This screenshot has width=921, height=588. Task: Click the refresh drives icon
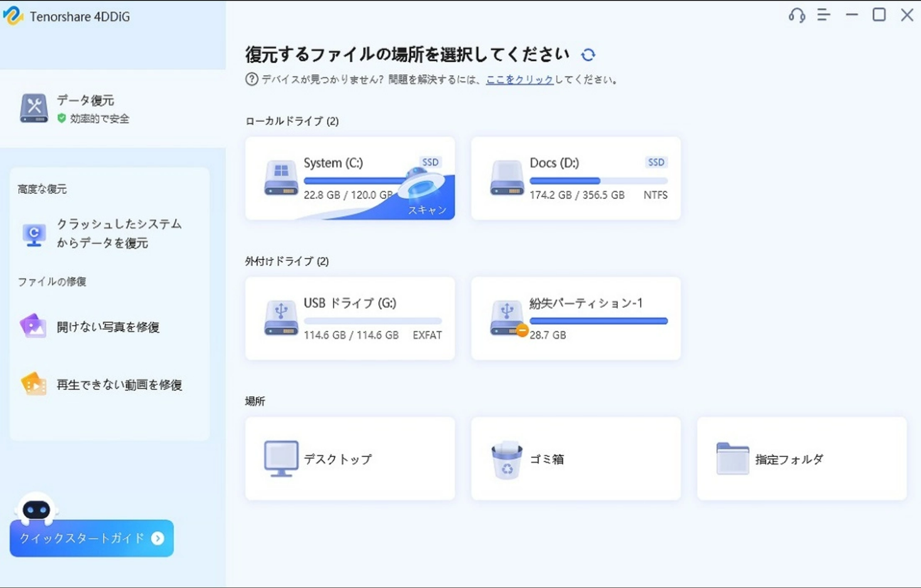(x=588, y=55)
